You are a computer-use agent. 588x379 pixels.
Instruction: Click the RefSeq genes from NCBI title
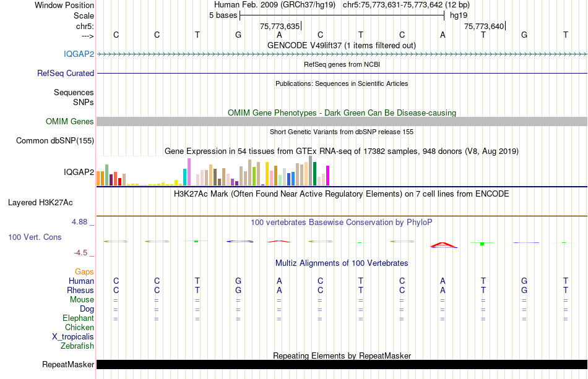click(342, 64)
